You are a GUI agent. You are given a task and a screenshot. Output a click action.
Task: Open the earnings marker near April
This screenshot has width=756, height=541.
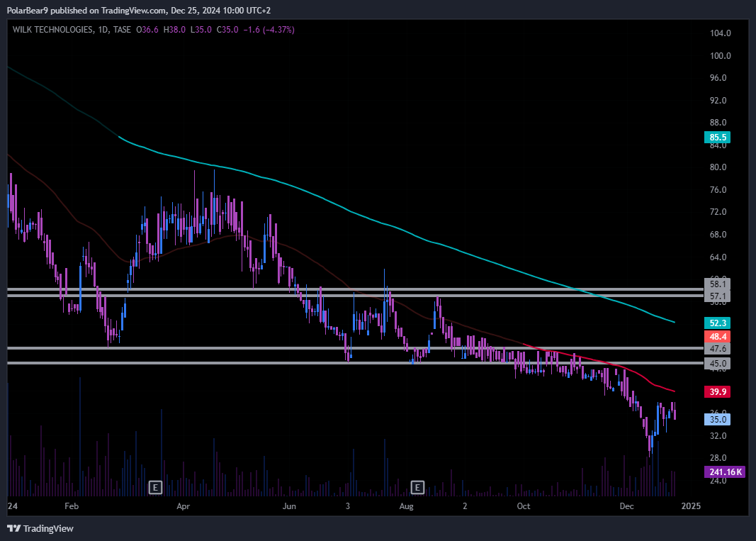click(x=155, y=487)
